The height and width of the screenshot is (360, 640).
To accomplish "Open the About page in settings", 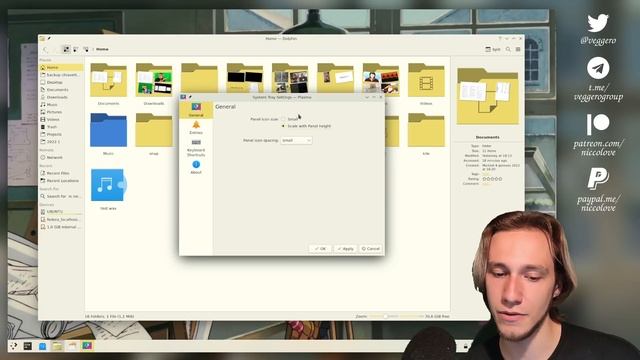I will 196,167.
